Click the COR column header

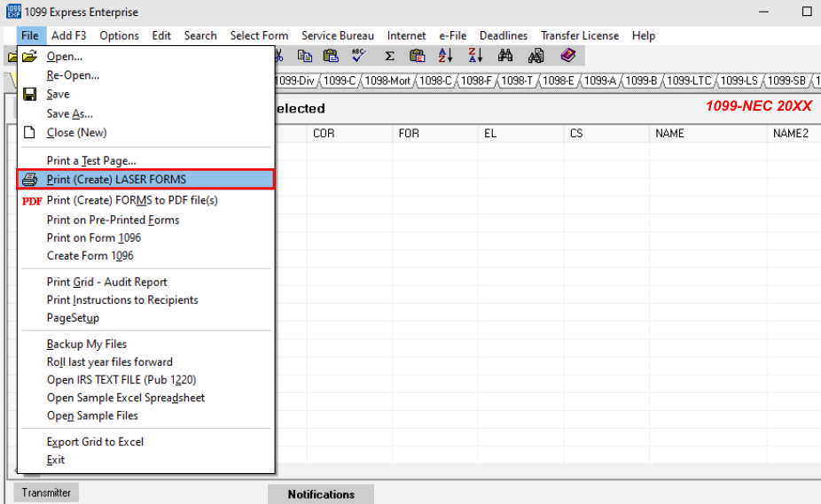(349, 134)
